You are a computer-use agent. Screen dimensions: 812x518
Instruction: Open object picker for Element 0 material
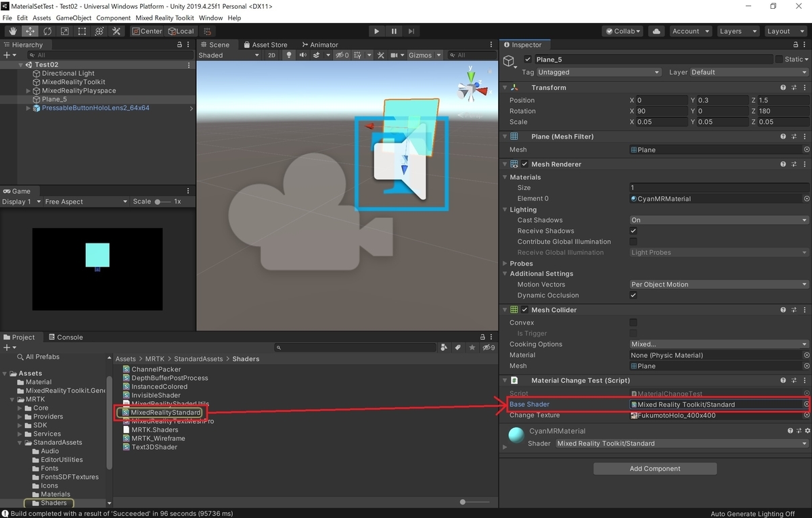(806, 199)
